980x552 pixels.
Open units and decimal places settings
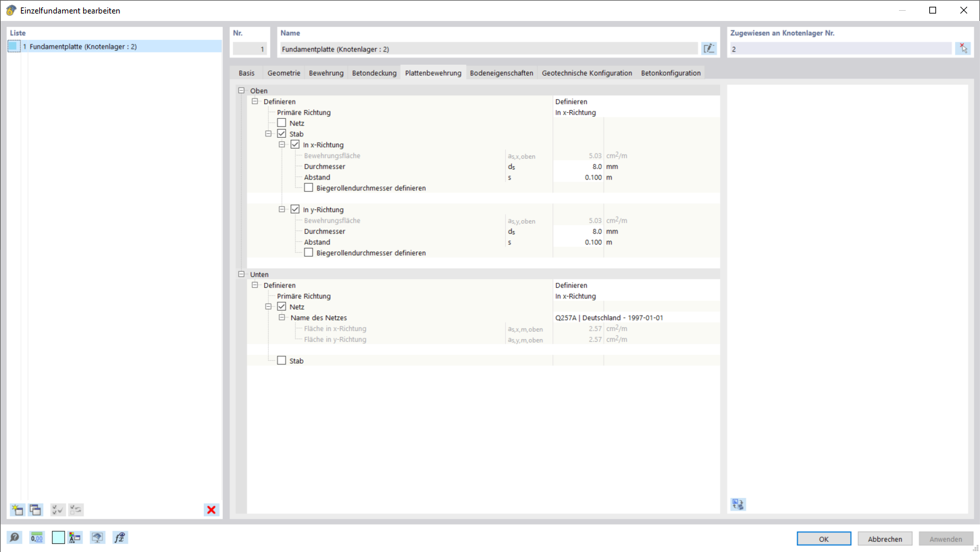point(36,538)
